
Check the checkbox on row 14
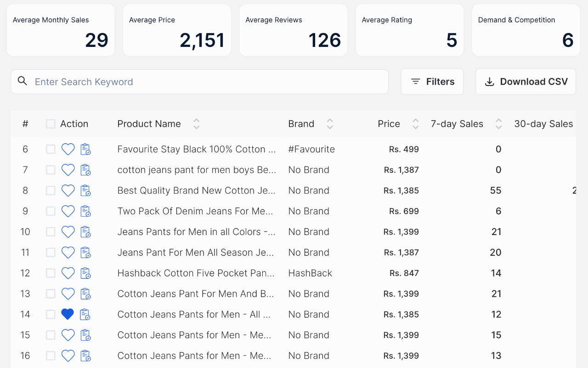(x=50, y=314)
